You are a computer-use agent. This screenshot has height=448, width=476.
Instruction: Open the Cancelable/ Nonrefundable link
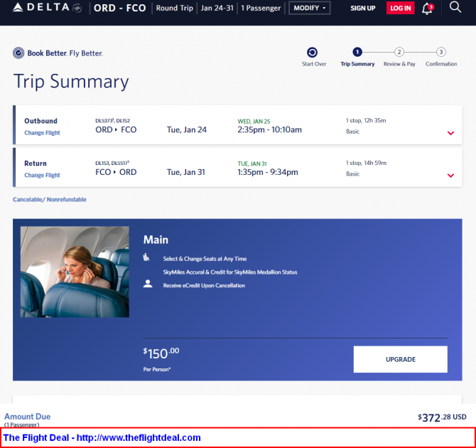point(50,199)
